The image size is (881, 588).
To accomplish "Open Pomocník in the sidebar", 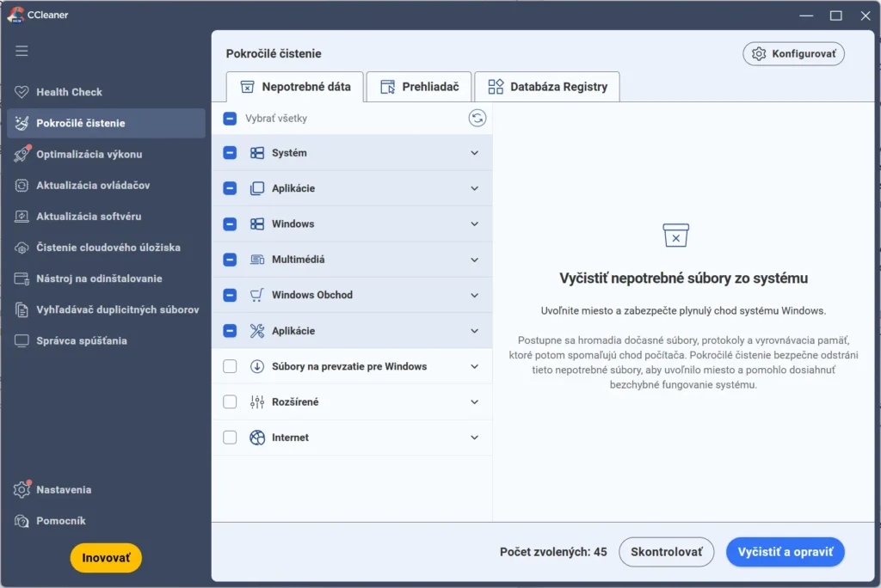I will 106,521.
